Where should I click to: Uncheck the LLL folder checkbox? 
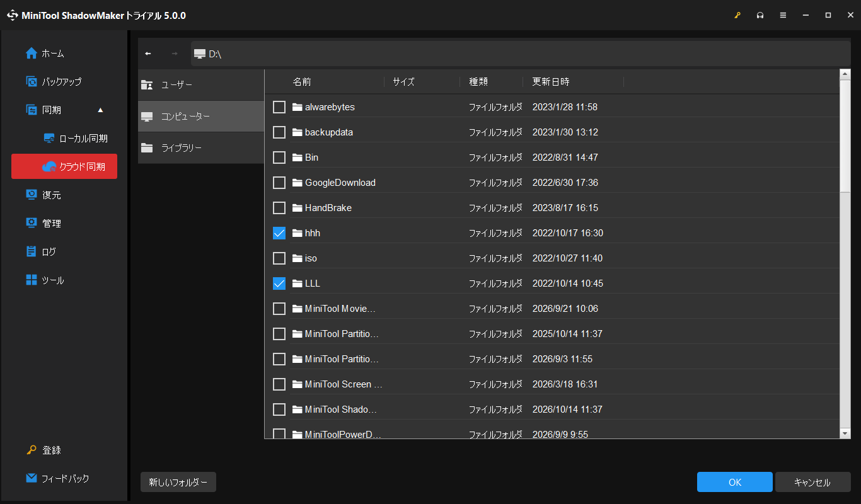[279, 283]
